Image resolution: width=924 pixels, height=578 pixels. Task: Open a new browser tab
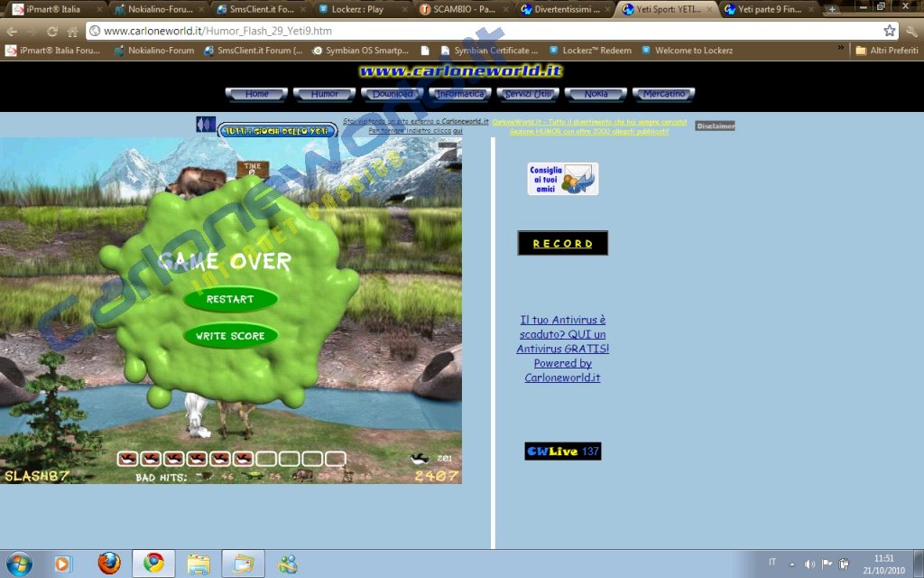[831, 9]
